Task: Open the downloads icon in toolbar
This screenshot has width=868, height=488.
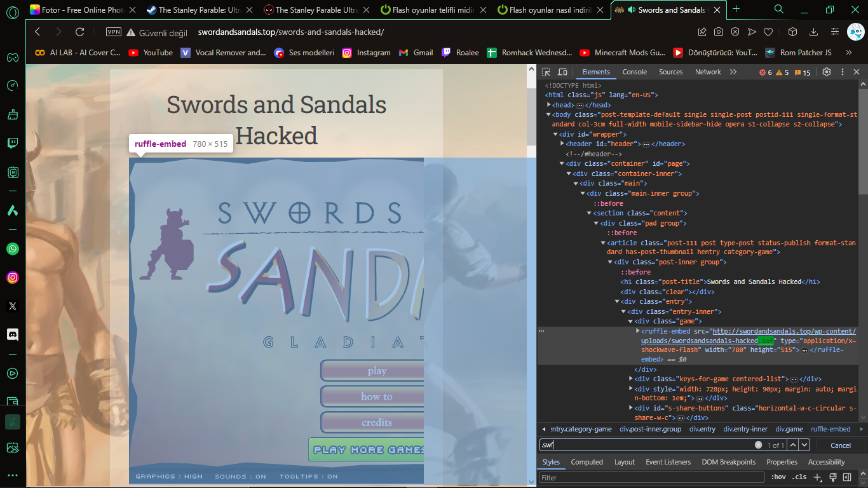Action: tap(813, 32)
